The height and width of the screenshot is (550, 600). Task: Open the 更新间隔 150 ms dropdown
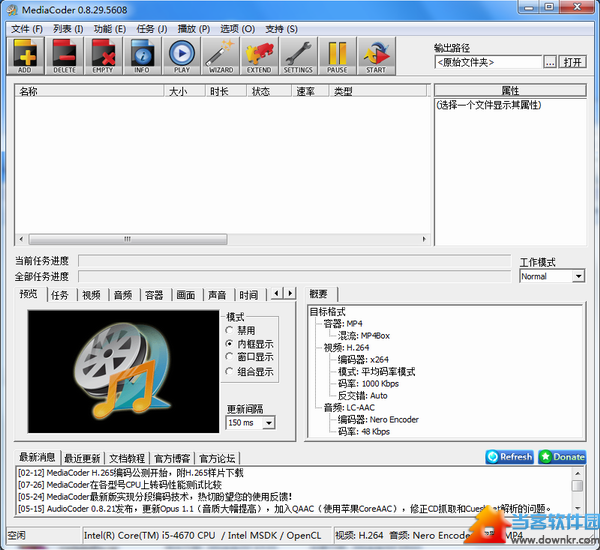click(250, 423)
